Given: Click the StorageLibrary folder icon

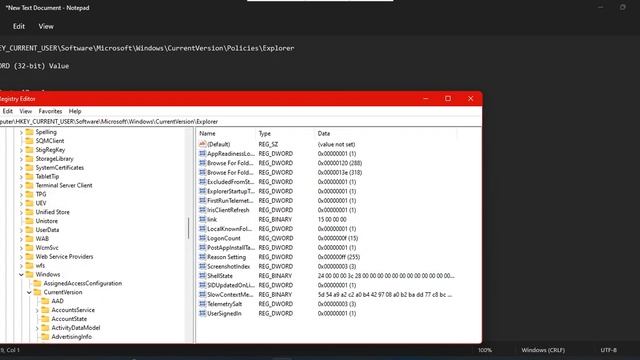Looking at the screenshot, I should click(29, 159).
